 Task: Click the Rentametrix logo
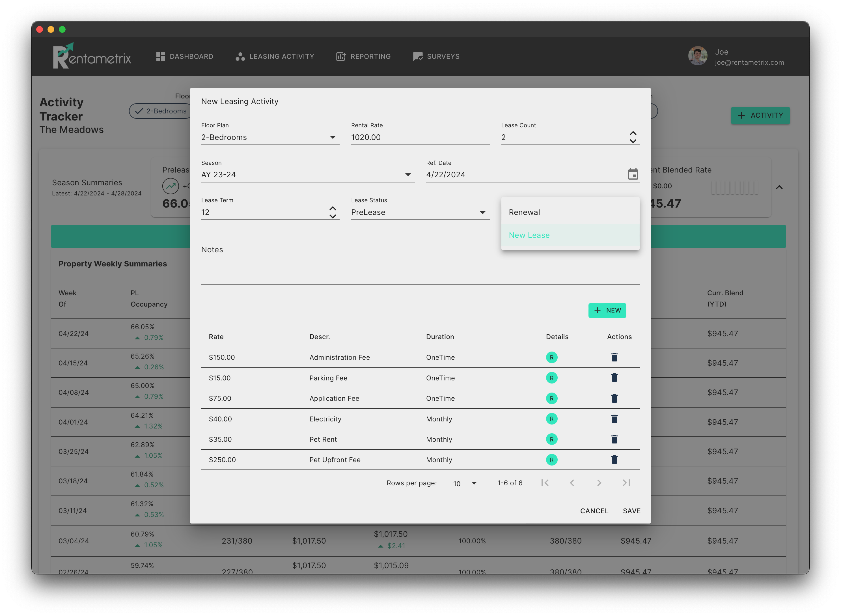tap(92, 56)
